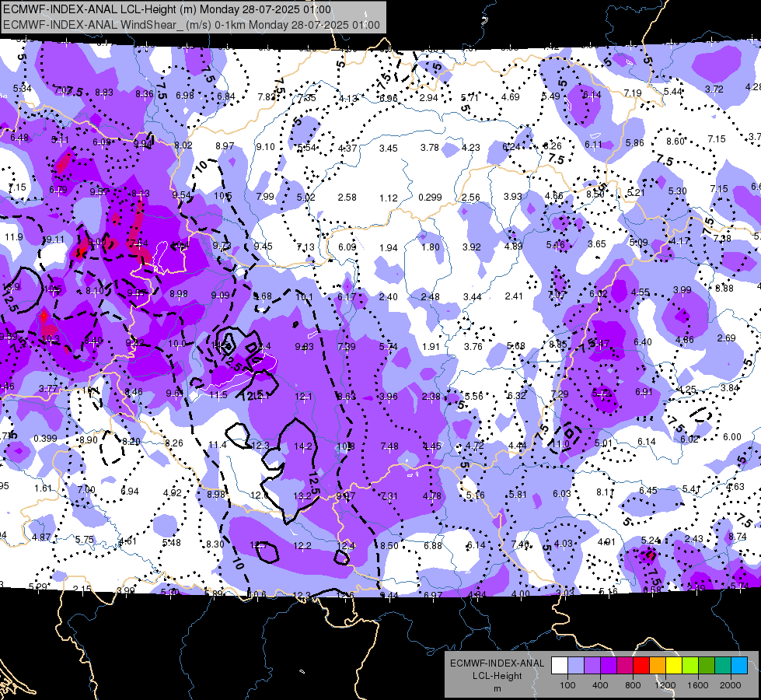Click the grid value 2.94
The height and width of the screenshot is (700, 761).
pyautogui.click(x=429, y=98)
